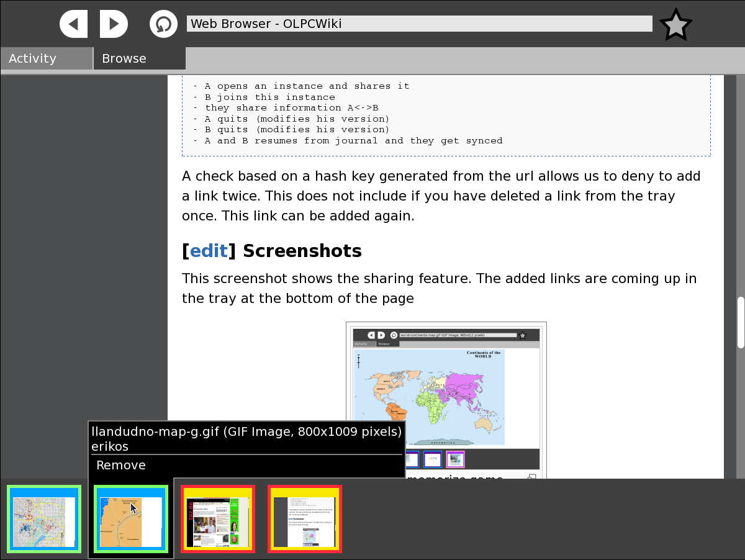This screenshot has width=745, height=560.
Task: Click the edit link beside Screenshots heading
Action: (209, 251)
